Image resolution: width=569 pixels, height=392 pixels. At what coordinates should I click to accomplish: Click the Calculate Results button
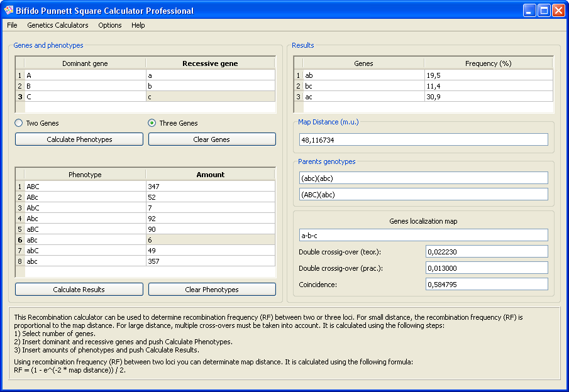pyautogui.click(x=79, y=290)
